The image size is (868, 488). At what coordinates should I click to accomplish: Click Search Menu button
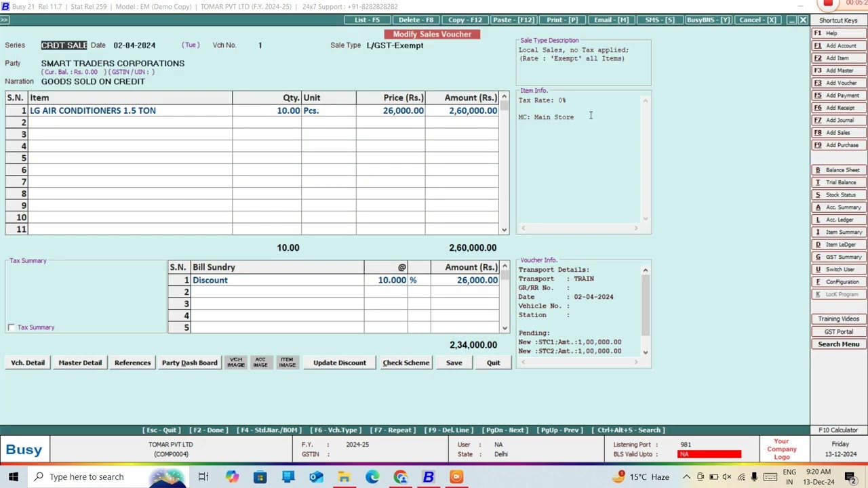point(838,344)
